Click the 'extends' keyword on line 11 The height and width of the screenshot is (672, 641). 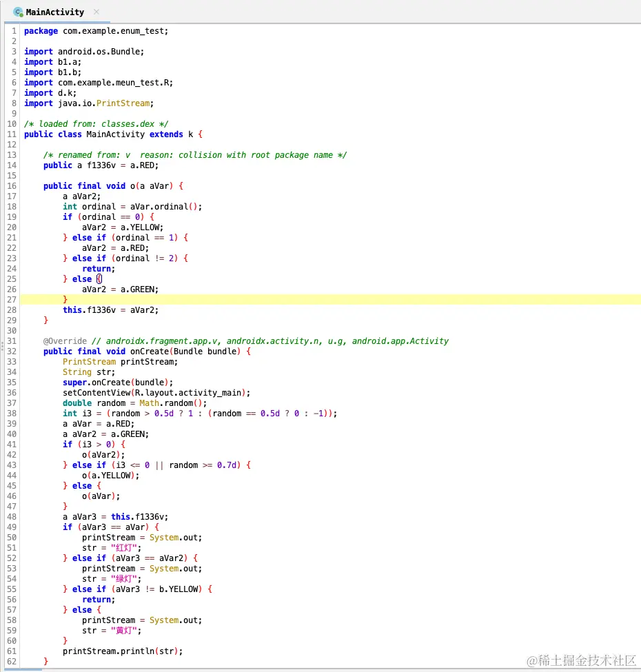(166, 134)
